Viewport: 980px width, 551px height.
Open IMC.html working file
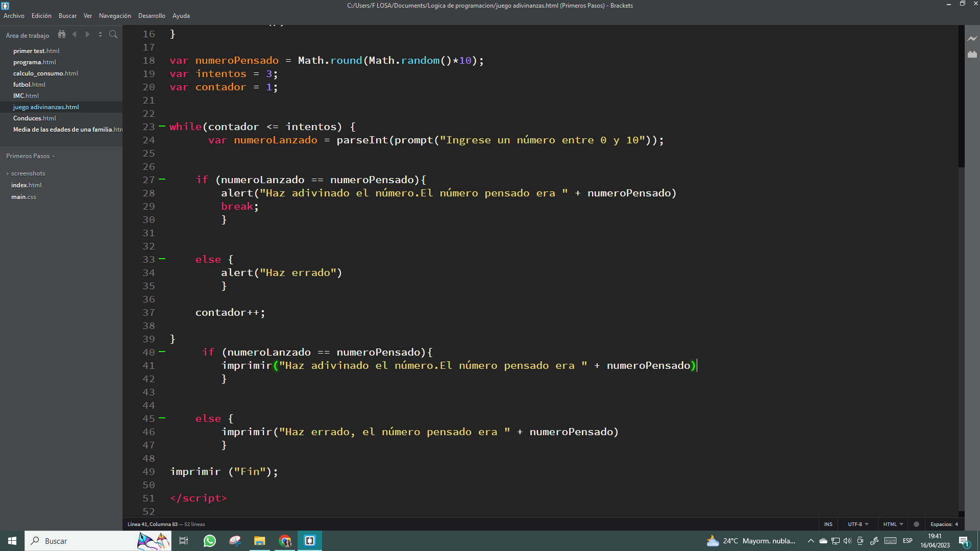click(61, 96)
